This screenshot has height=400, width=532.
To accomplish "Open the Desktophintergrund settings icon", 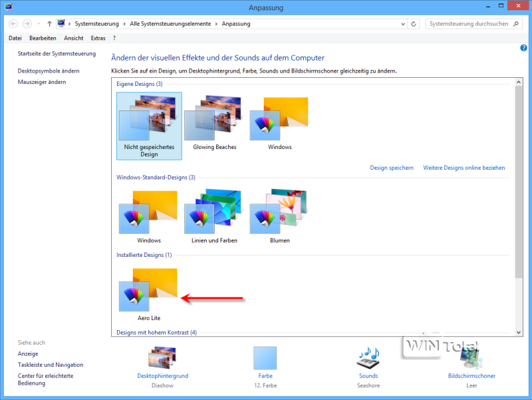I will pyautogui.click(x=162, y=358).
